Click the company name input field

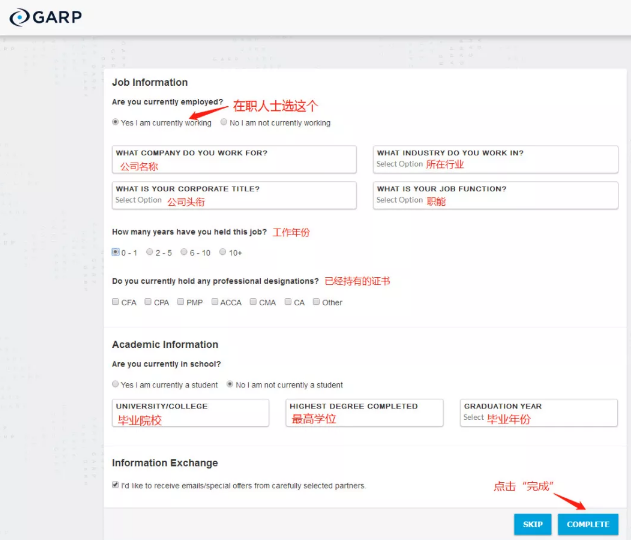click(235, 160)
